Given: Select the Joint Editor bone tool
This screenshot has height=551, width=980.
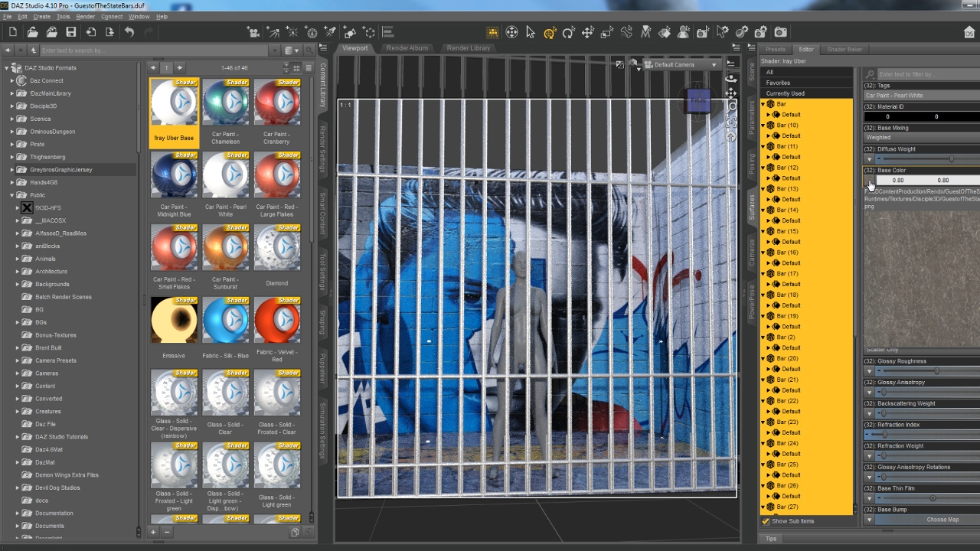Looking at the screenshot, I should point(626,32).
